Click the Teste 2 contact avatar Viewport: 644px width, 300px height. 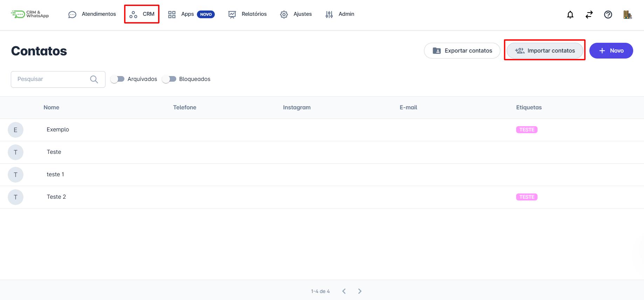(15, 197)
